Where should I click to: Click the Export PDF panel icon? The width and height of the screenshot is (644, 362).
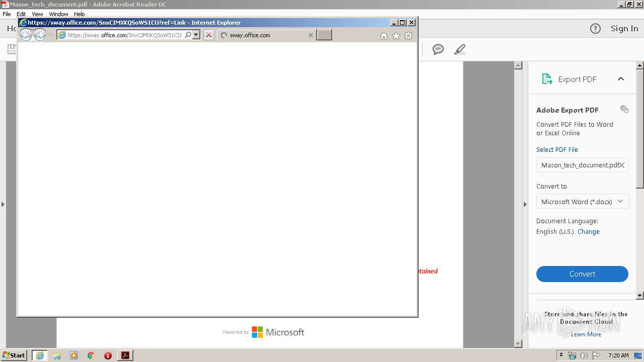[x=547, y=79]
